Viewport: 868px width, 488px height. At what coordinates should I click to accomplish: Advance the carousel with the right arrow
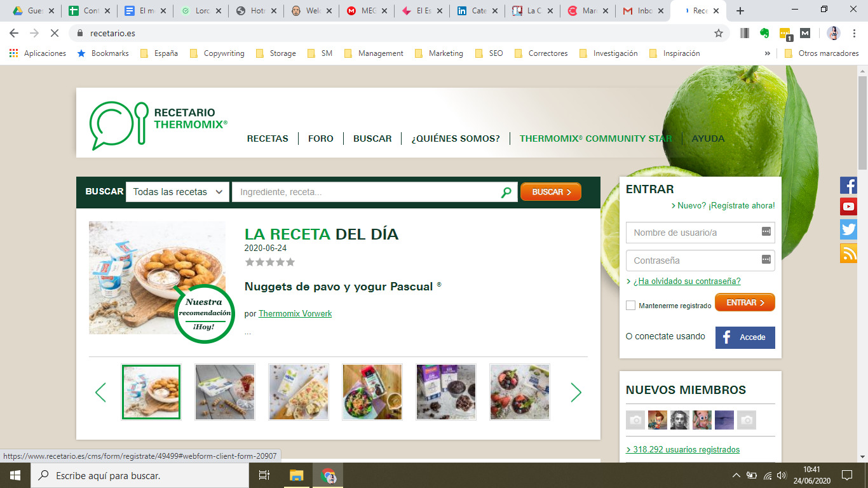(576, 392)
